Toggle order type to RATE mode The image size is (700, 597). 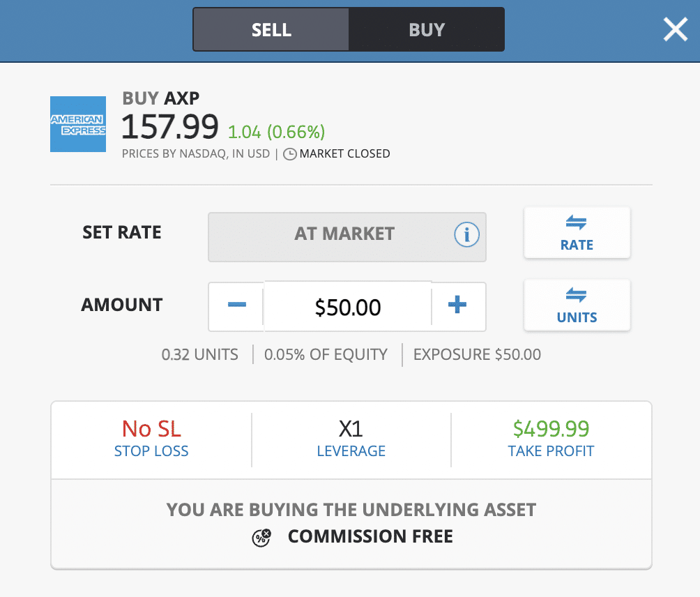click(577, 232)
